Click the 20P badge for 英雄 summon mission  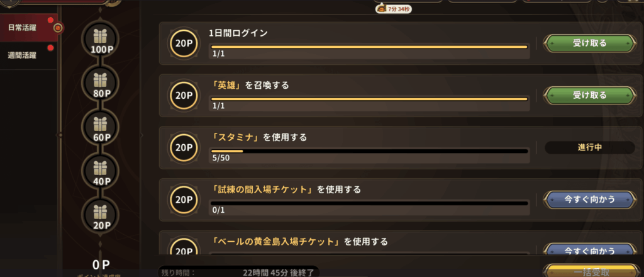click(184, 96)
